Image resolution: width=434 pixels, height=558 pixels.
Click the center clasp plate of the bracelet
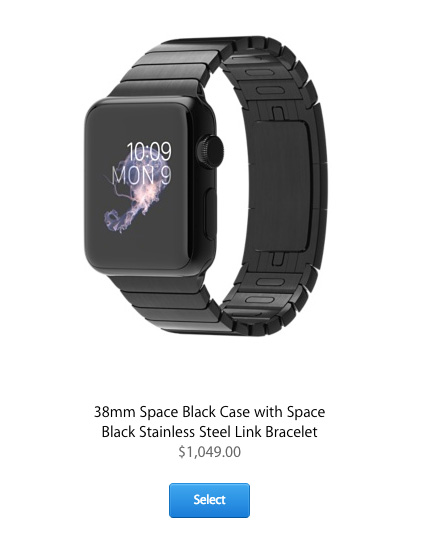click(280, 186)
